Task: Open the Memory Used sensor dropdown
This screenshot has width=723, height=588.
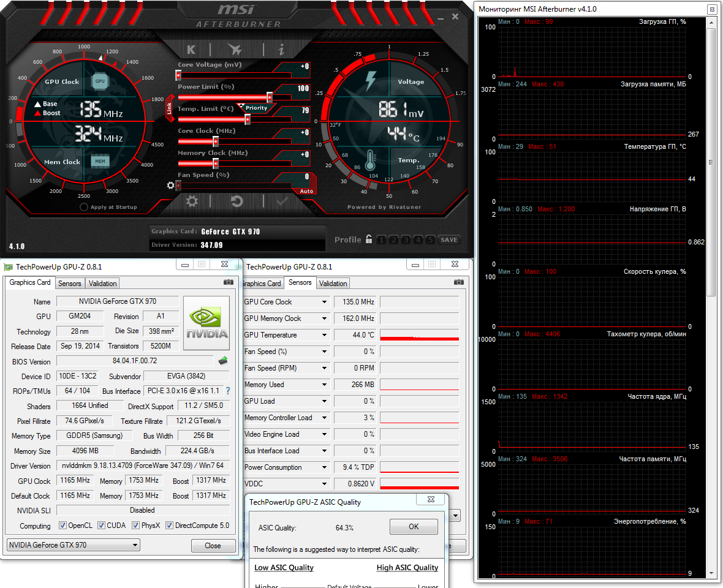Action: point(324,384)
